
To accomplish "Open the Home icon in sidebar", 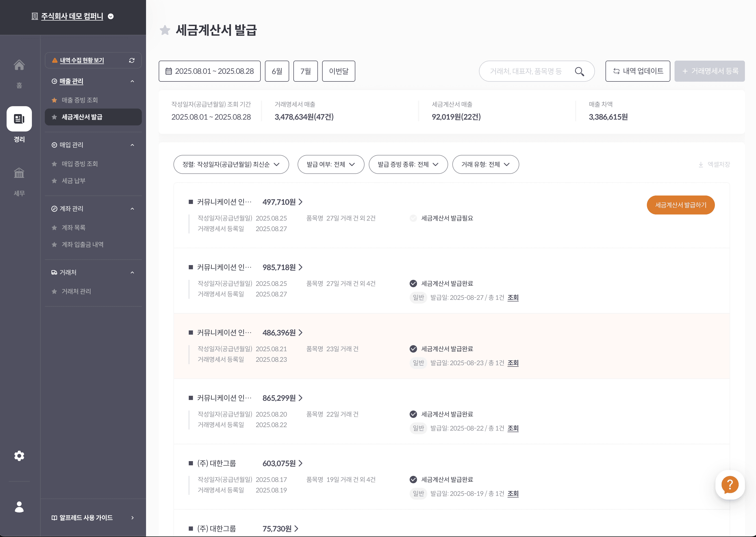I will [19, 65].
